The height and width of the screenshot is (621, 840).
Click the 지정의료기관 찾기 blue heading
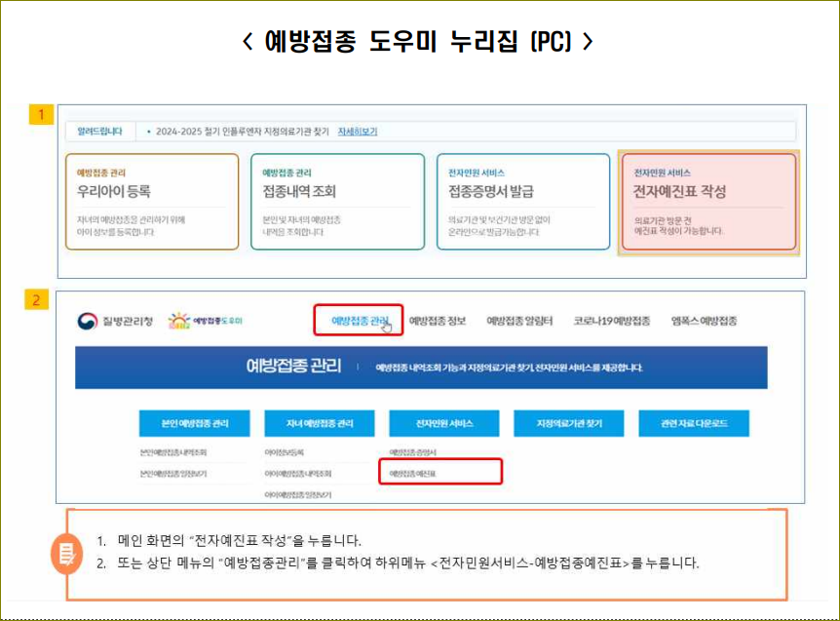point(569,423)
